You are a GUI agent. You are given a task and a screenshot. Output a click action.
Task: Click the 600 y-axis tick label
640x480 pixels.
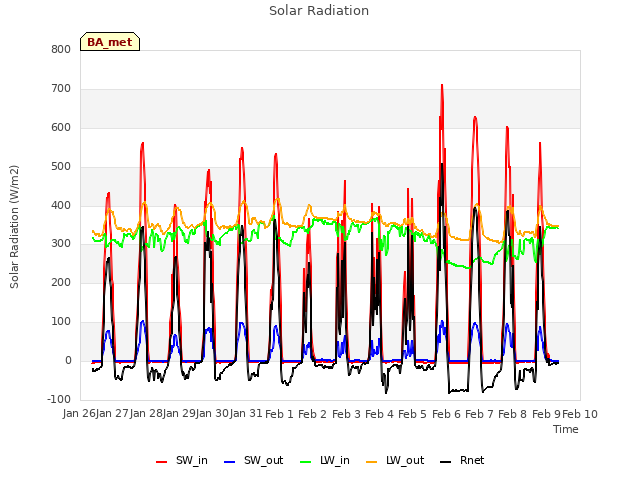61,127
